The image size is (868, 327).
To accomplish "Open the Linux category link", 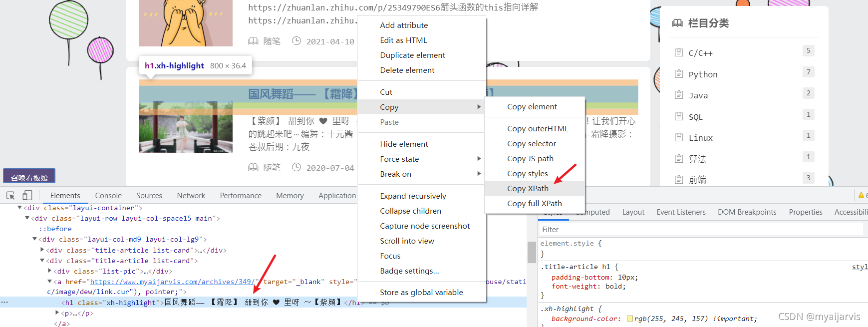I will [x=700, y=138].
